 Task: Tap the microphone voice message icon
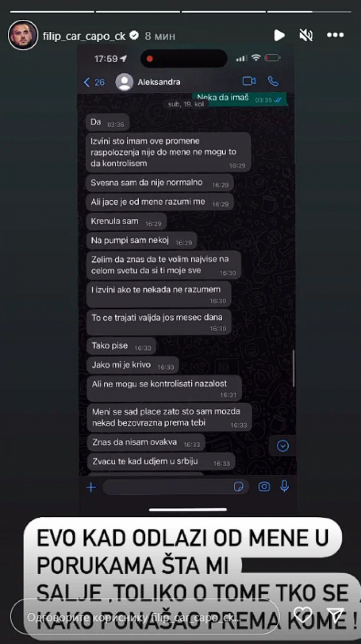click(284, 486)
